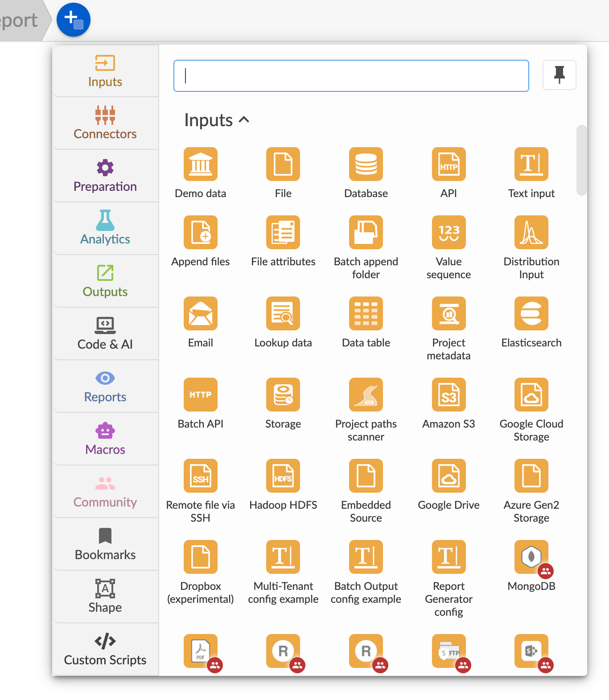Select the Amazon S3 node icon
The width and height of the screenshot is (609, 700).
(x=449, y=395)
